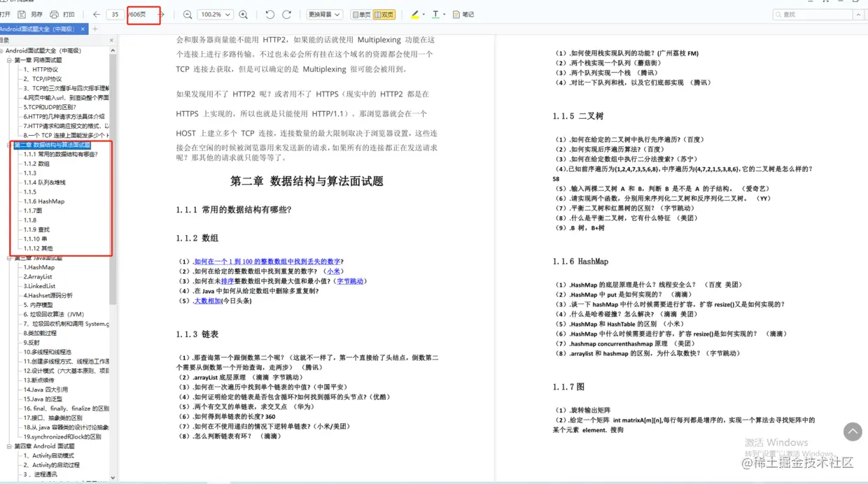Close the Android面试题大全 document tab
Image resolution: width=868 pixels, height=484 pixels.
[83, 29]
